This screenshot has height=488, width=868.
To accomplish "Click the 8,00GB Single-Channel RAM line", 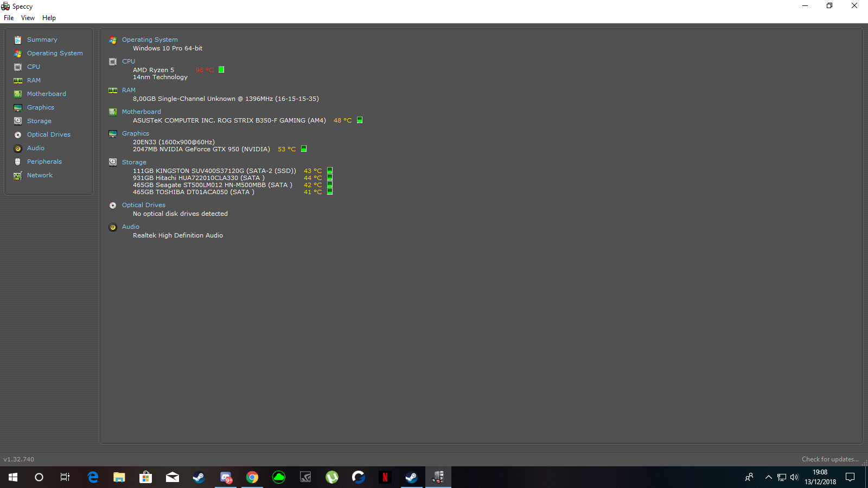I will click(226, 99).
